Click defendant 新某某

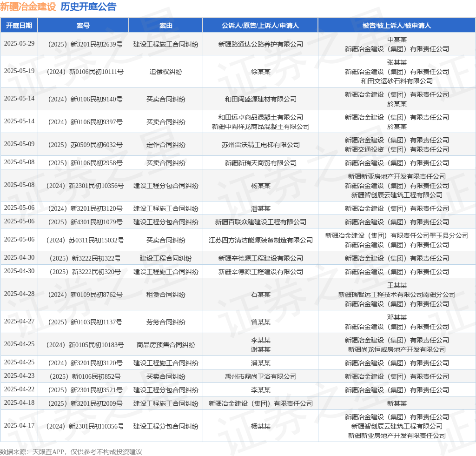[397, 403]
